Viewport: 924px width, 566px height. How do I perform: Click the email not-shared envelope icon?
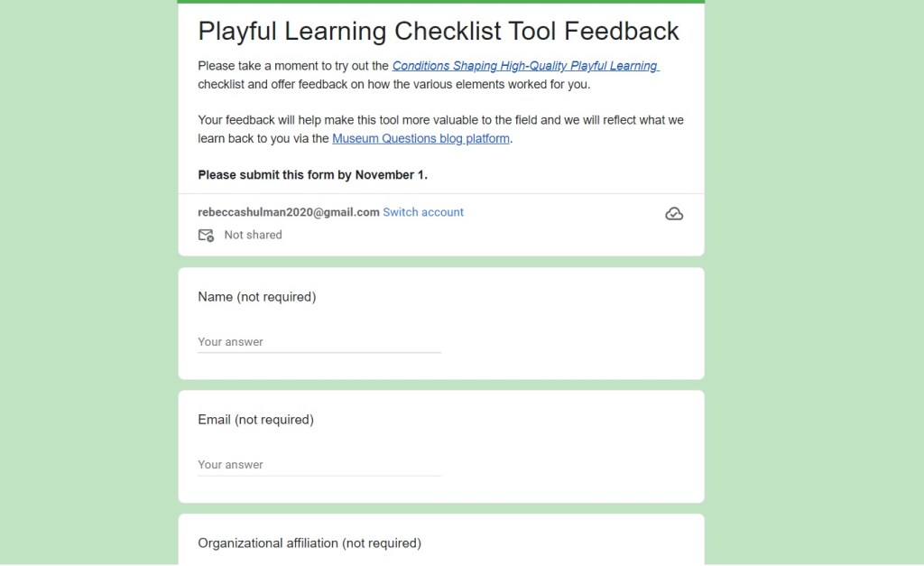point(206,236)
